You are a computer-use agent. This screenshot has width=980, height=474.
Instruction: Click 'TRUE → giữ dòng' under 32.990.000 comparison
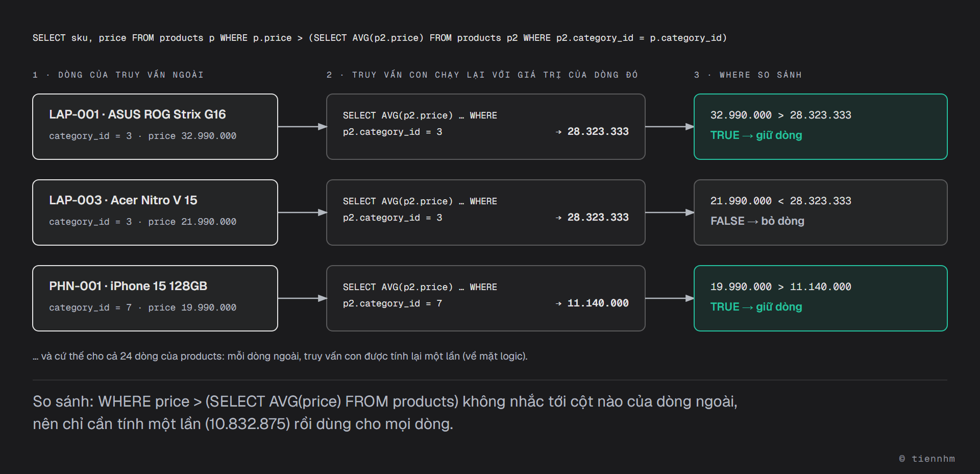click(756, 135)
